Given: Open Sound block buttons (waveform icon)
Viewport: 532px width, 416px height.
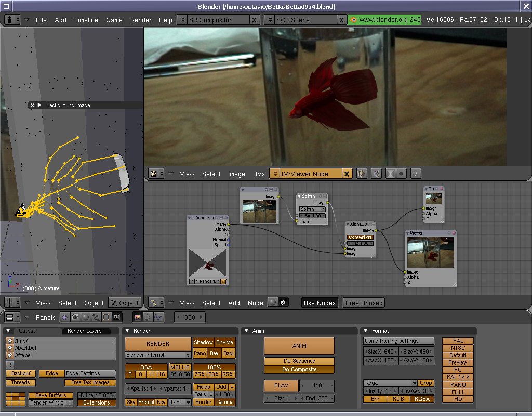Looking at the screenshot, I should (x=158, y=317).
